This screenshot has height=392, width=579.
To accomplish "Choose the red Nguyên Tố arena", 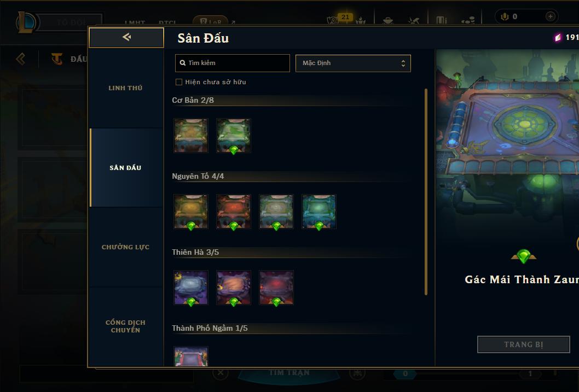I will coord(234,212).
